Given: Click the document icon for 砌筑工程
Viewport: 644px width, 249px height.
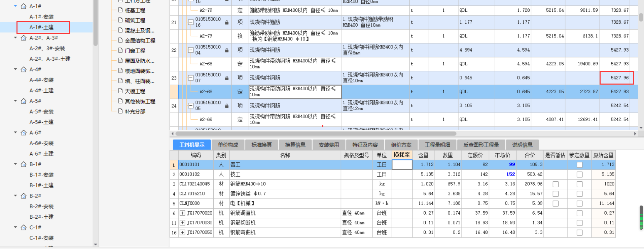Looking at the screenshot, I should pos(120,20).
